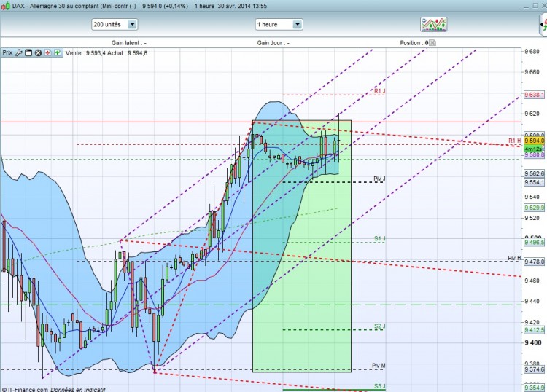Screen dimensions: 547x392
Task: Open the indicators and trading systems chart icon
Action: point(434,24)
